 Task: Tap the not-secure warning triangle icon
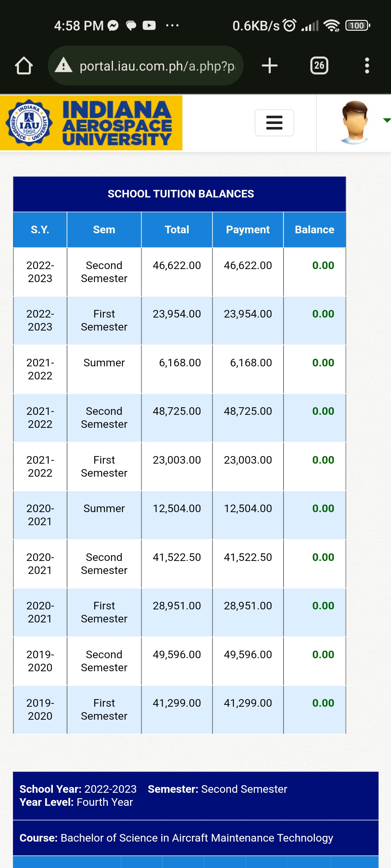coord(64,65)
